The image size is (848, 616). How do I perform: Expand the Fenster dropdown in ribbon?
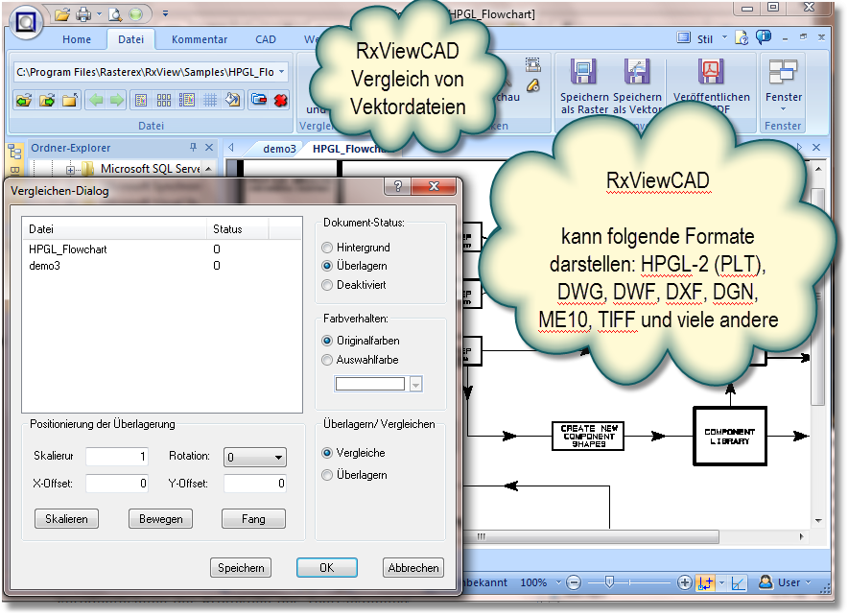pos(783,109)
